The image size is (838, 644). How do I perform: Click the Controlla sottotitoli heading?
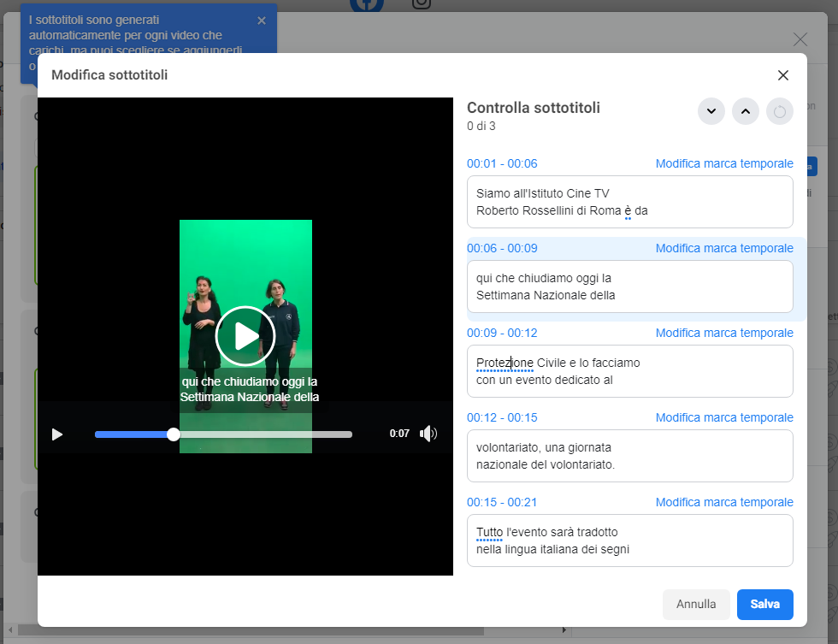534,108
